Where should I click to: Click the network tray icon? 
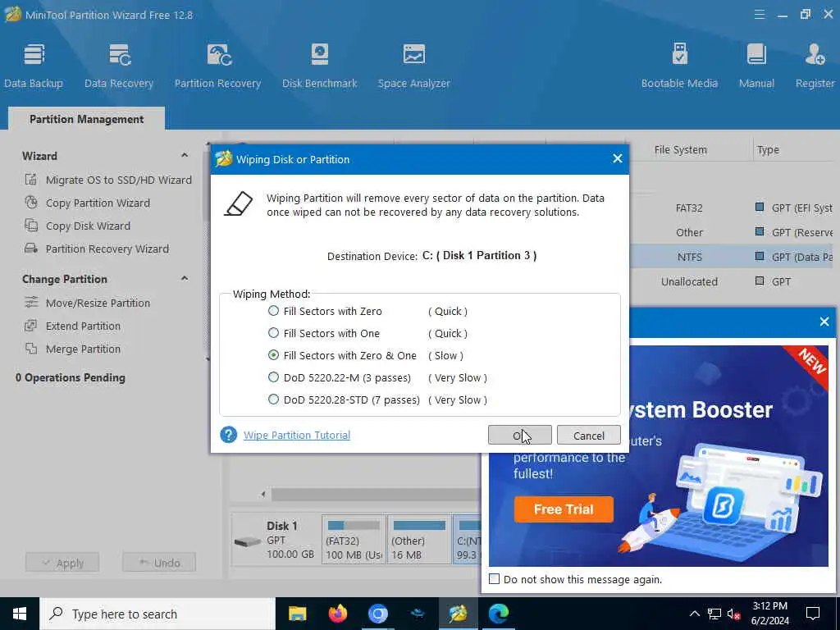point(714,614)
